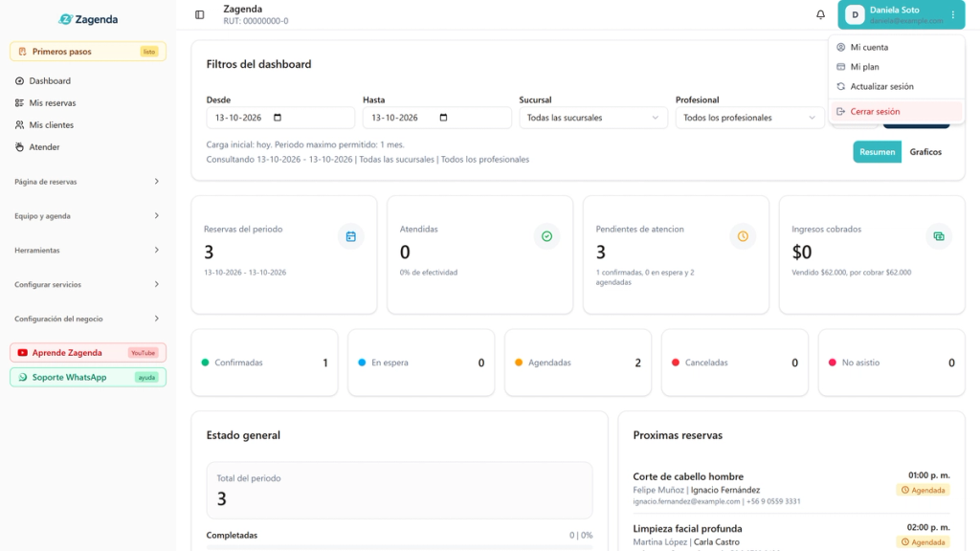Expand Configurar servicios
The image size is (980, 551).
click(88, 284)
